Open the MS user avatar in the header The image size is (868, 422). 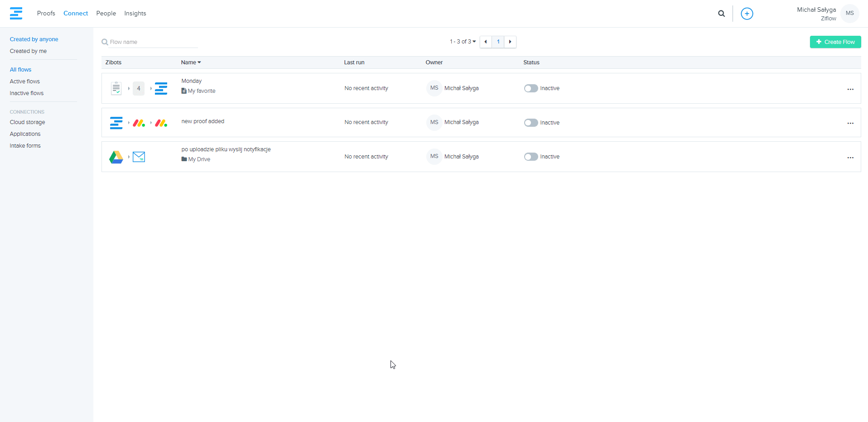coord(849,14)
